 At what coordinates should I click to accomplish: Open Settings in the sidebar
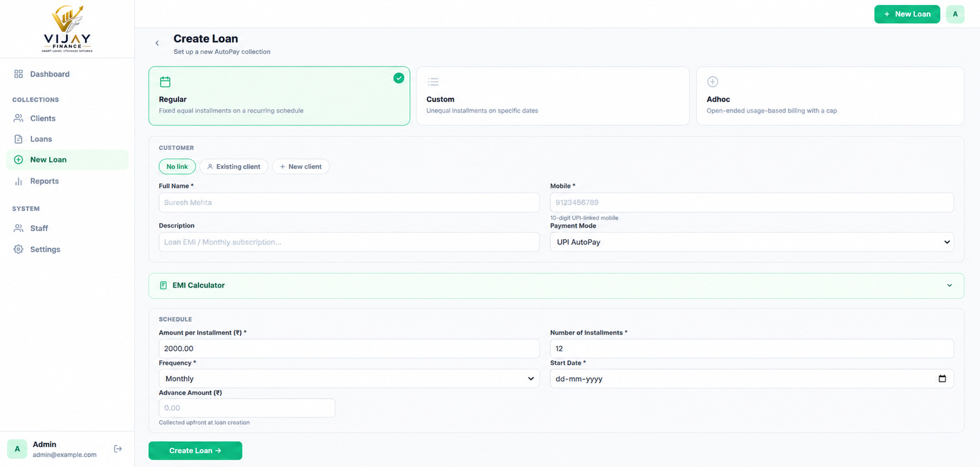[x=67, y=249]
